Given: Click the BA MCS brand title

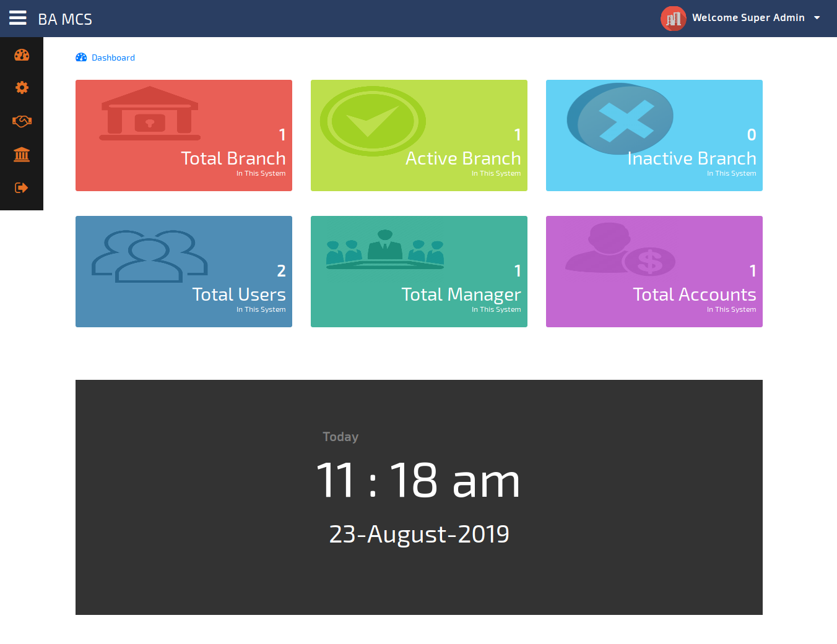Looking at the screenshot, I should [x=65, y=19].
